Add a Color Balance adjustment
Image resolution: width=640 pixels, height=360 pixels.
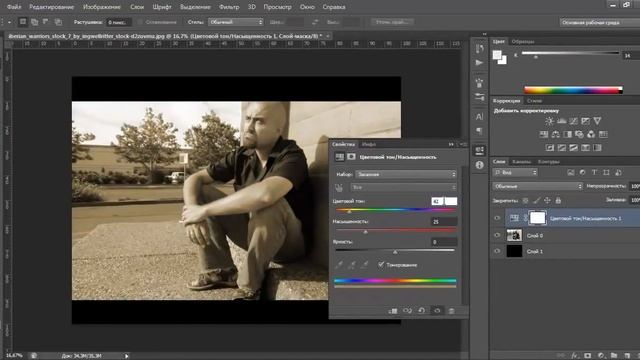(556, 134)
